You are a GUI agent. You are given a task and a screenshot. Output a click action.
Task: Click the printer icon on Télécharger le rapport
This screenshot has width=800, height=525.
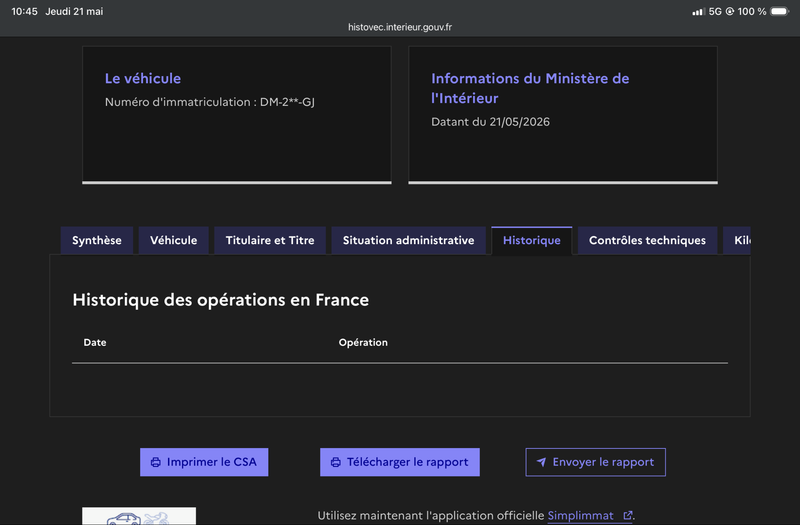pyautogui.click(x=335, y=462)
